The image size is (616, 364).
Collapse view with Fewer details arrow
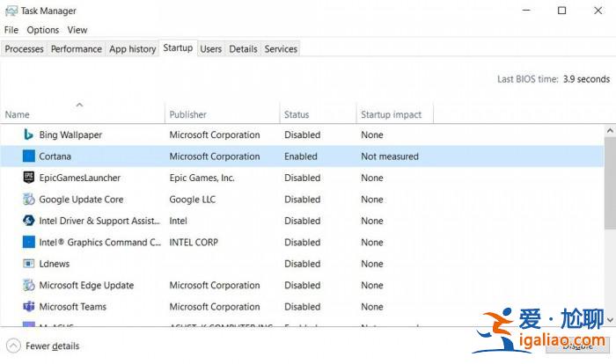click(x=13, y=346)
